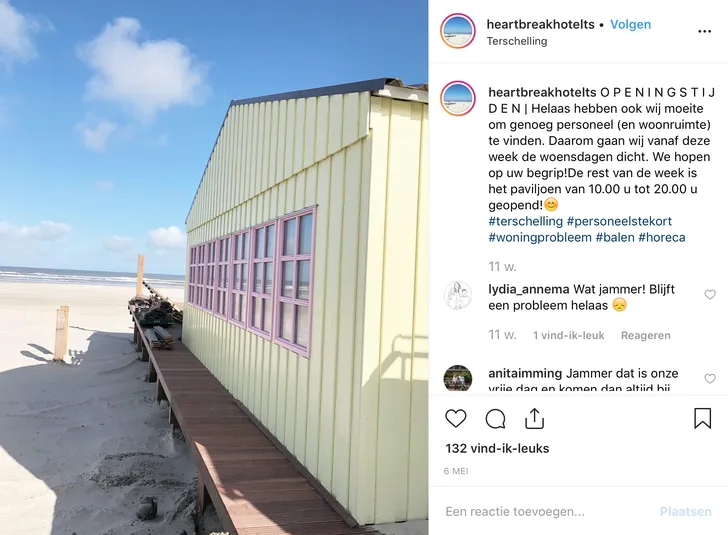The height and width of the screenshot is (535, 728).
Task: View lydia_annema's profile avatar
Action: click(x=458, y=295)
